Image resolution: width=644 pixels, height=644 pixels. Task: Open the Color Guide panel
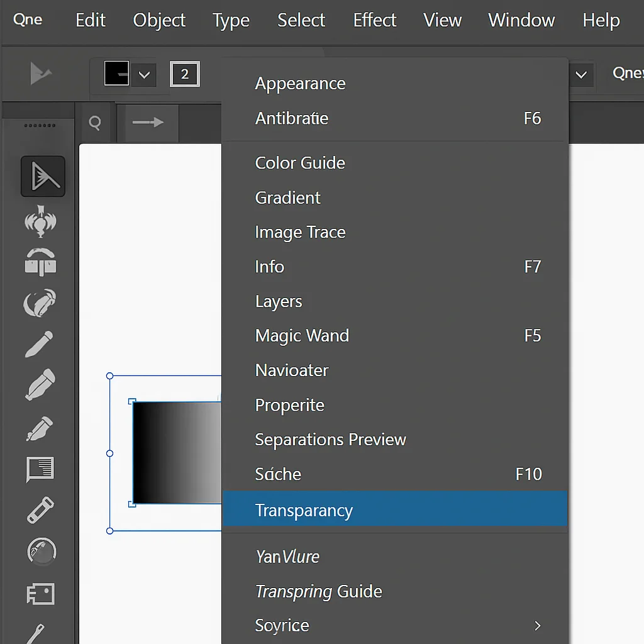click(x=395, y=163)
